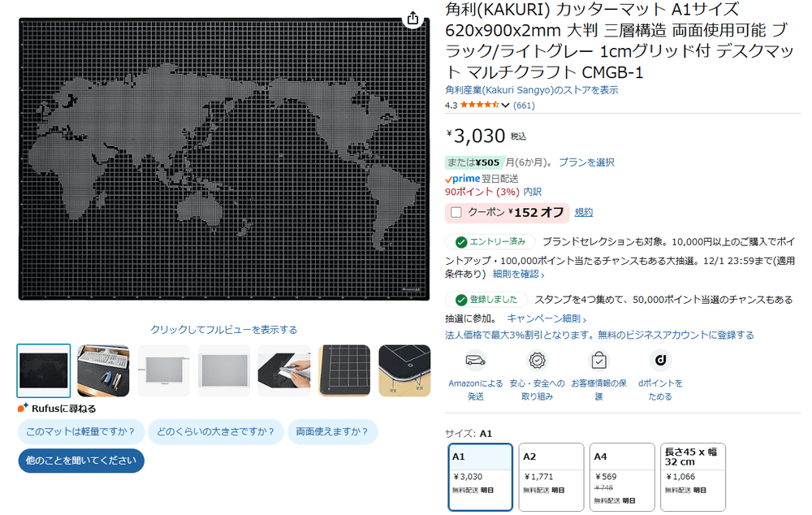Expand the rating dropdown arrow next to stars
This screenshot has height=515, width=812.
click(x=506, y=106)
